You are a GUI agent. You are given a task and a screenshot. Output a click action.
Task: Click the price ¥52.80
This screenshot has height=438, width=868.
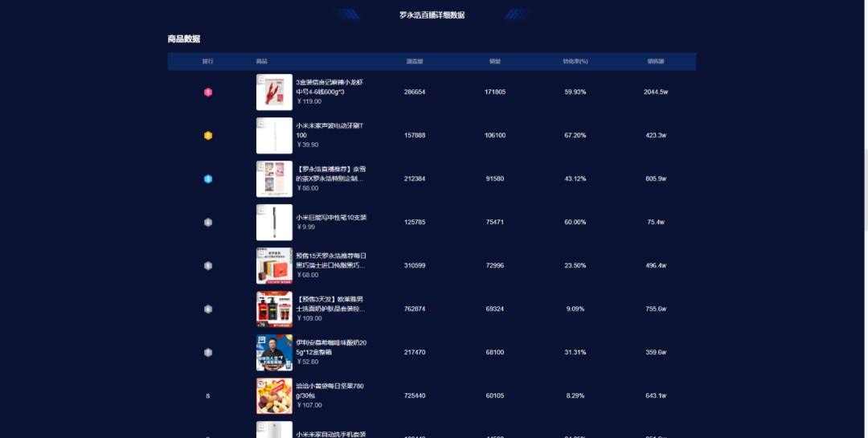click(307, 362)
